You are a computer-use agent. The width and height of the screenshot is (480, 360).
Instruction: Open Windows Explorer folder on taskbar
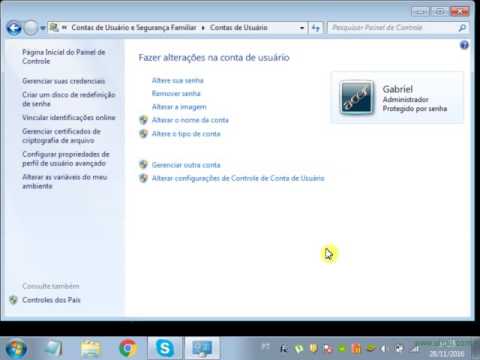[x=90, y=348]
